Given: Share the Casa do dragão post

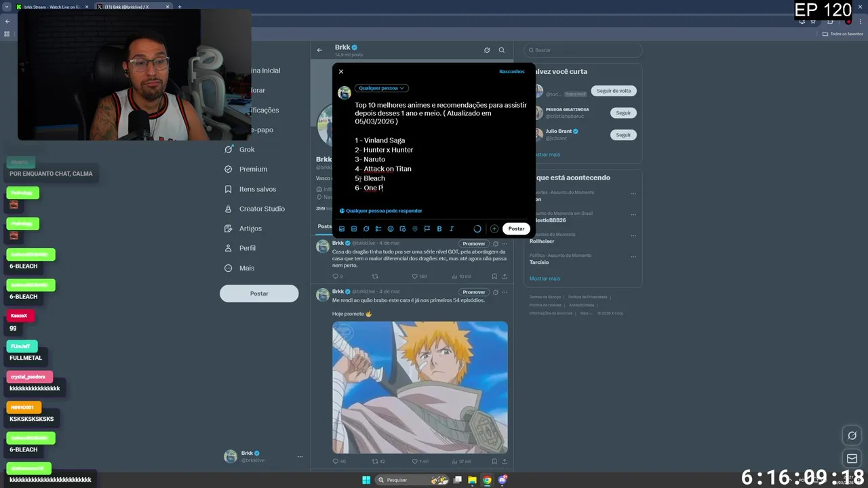Looking at the screenshot, I should [x=504, y=277].
